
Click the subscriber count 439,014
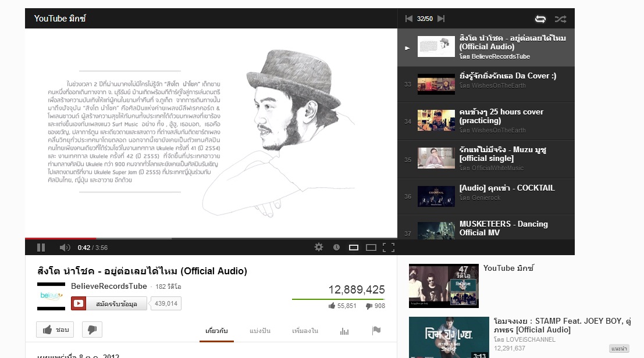pyautogui.click(x=166, y=303)
